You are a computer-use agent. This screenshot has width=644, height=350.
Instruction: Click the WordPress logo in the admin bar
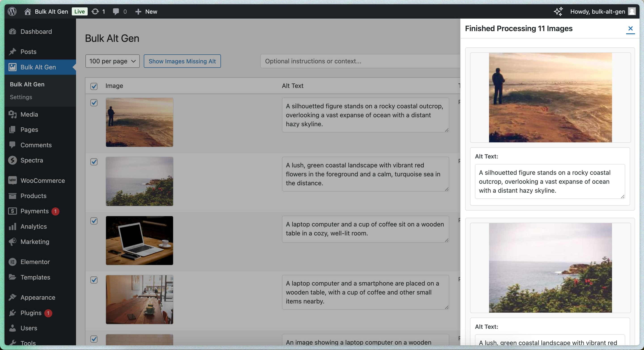(12, 11)
